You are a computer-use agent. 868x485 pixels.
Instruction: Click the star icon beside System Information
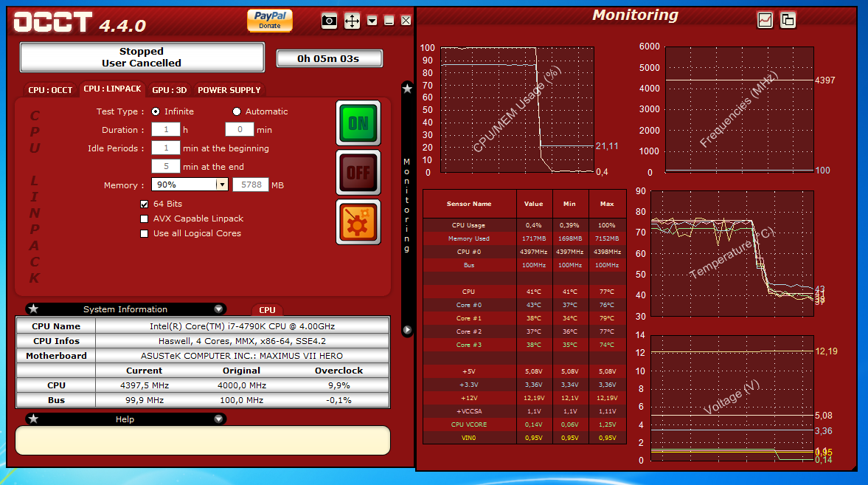point(33,309)
